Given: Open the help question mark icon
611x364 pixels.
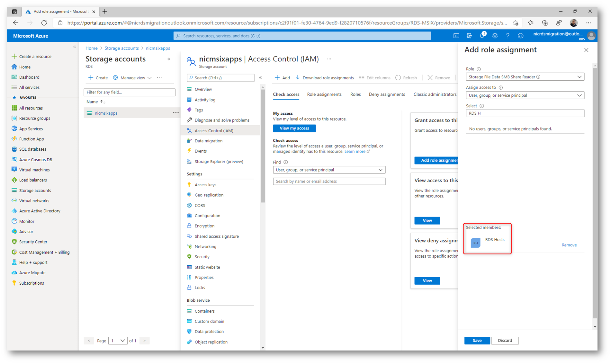Looking at the screenshot, I should coord(508,36).
